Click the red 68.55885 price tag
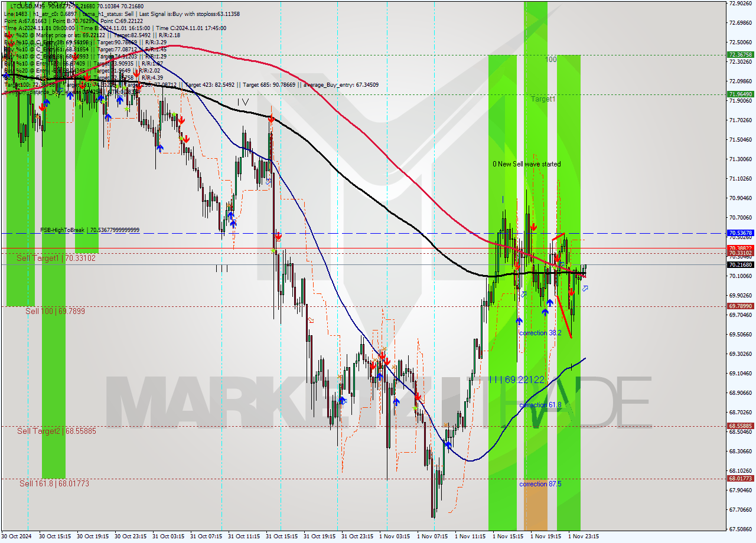Image resolution: width=756 pixels, height=543 pixels. click(741, 426)
